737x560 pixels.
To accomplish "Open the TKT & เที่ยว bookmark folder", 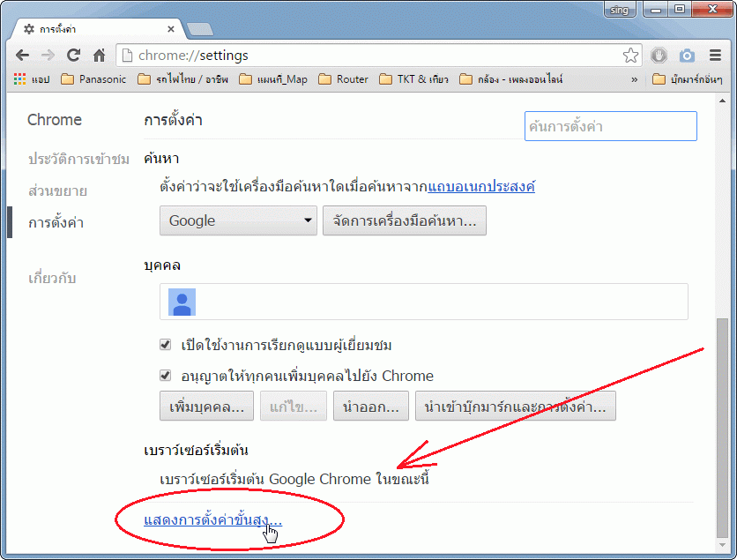I will pos(414,79).
